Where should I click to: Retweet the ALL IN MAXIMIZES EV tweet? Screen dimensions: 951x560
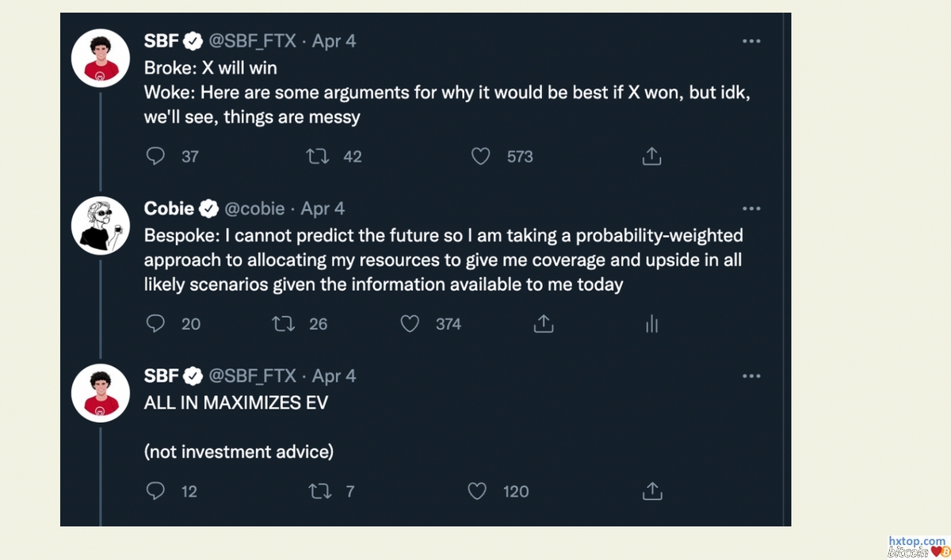tap(319, 491)
